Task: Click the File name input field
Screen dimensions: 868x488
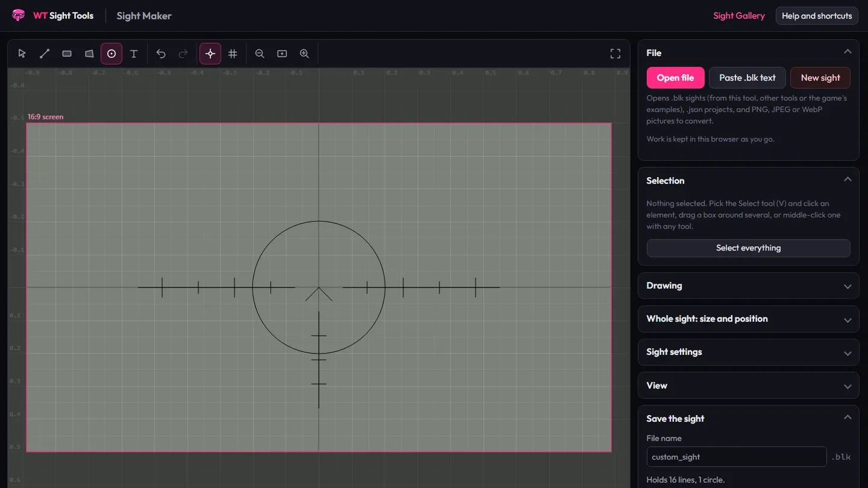Action: 736,457
